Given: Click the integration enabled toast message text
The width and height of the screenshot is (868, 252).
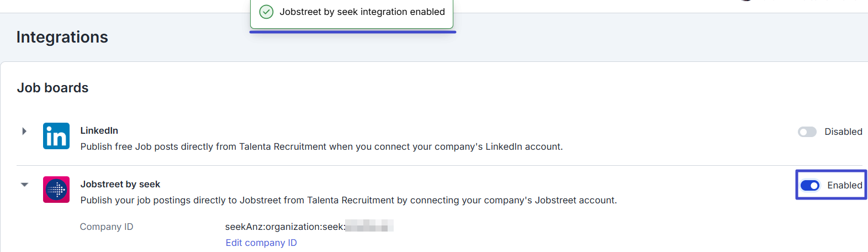Looking at the screenshot, I should (x=362, y=12).
